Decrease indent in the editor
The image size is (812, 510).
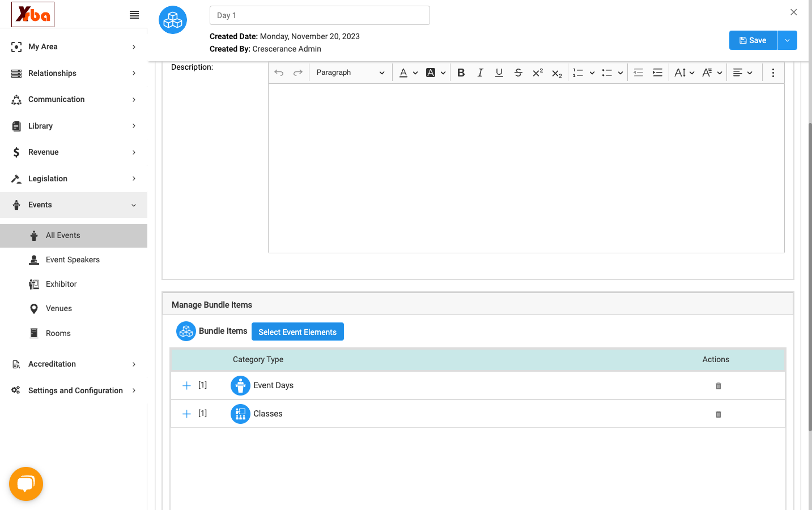[x=639, y=73]
